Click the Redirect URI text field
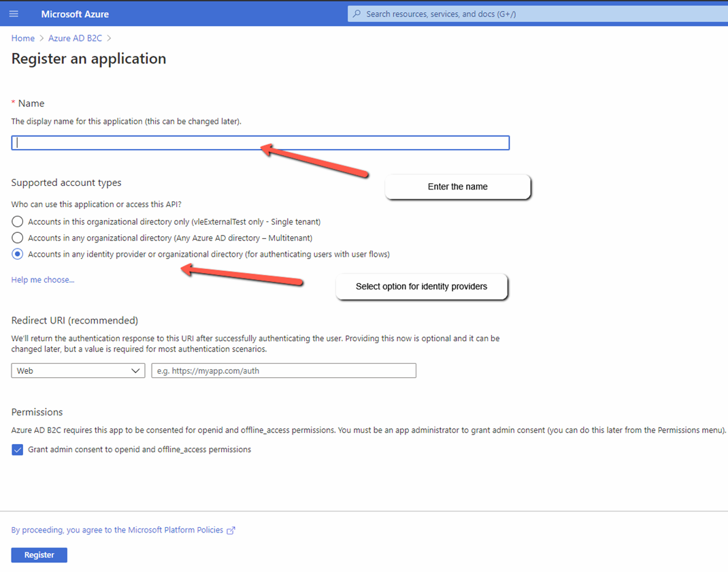The image size is (728, 572). pos(283,370)
